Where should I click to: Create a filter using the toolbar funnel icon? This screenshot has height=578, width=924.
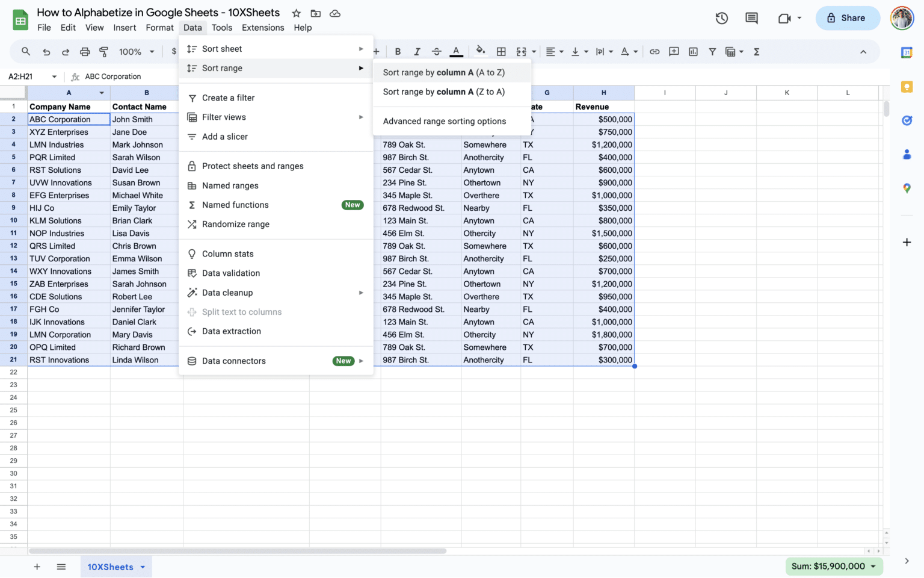coord(712,52)
